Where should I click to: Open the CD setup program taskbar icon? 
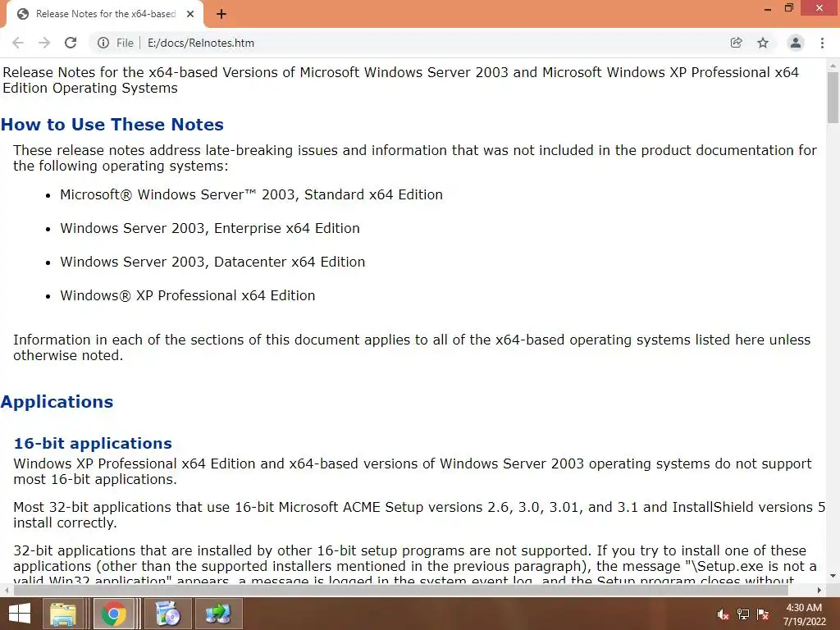click(167, 614)
